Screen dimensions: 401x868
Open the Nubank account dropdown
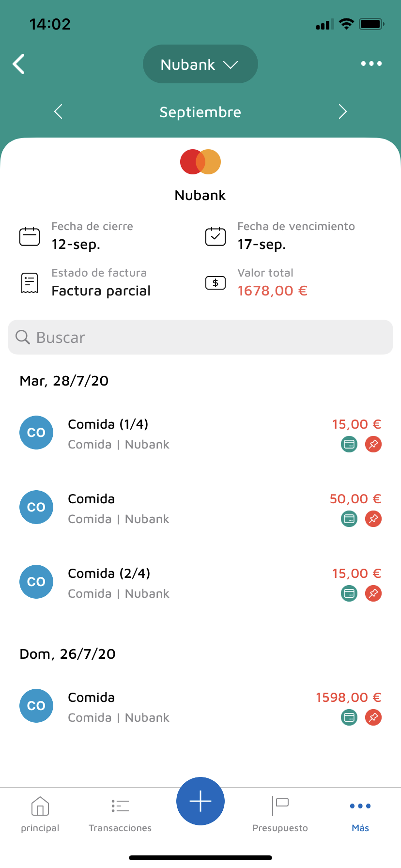(200, 64)
